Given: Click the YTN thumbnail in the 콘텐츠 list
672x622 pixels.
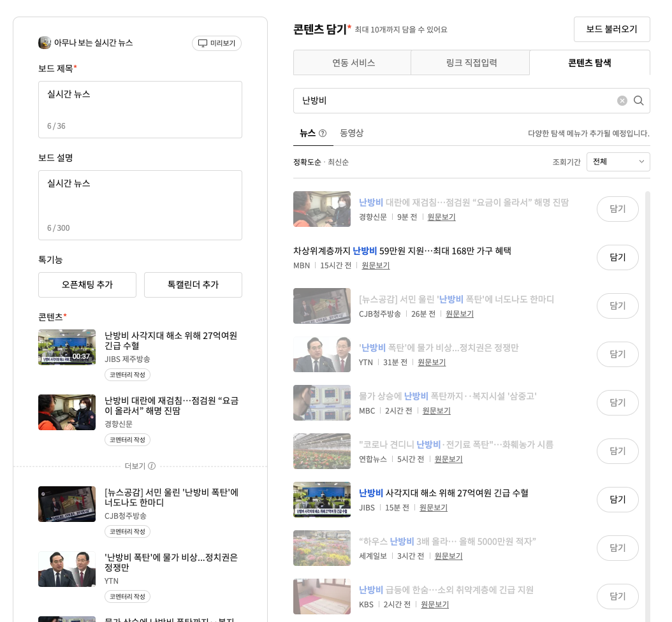Looking at the screenshot, I should (67, 569).
